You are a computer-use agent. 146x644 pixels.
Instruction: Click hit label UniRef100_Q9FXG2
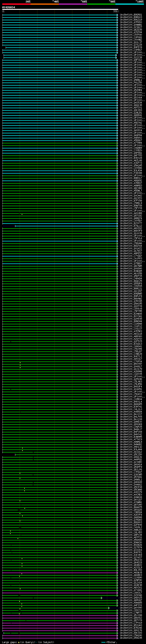(131, 60)
